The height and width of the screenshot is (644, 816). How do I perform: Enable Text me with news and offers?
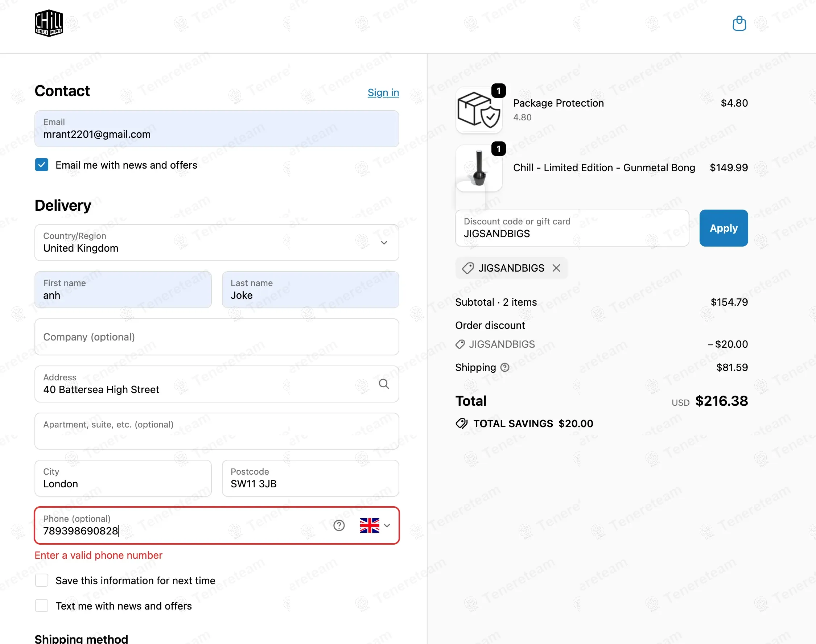point(41,606)
